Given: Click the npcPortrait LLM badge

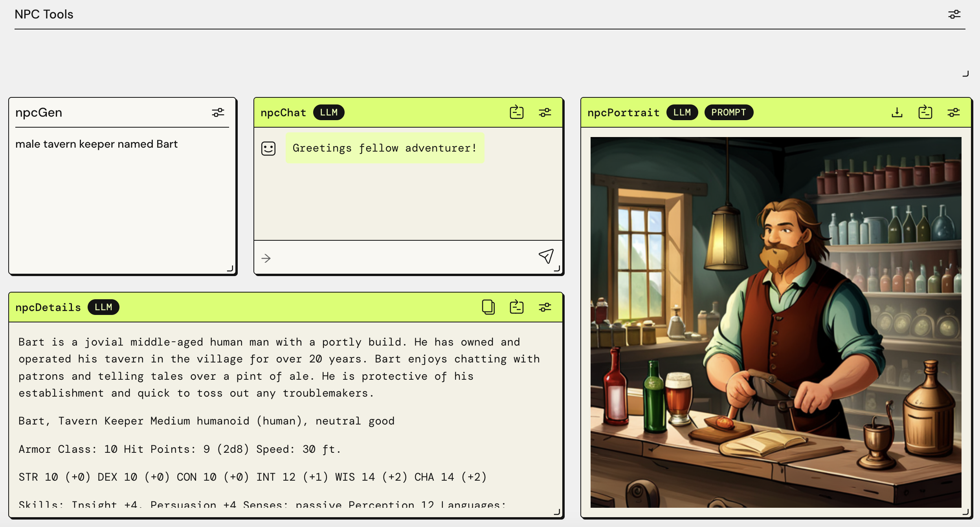Looking at the screenshot, I should pyautogui.click(x=682, y=112).
